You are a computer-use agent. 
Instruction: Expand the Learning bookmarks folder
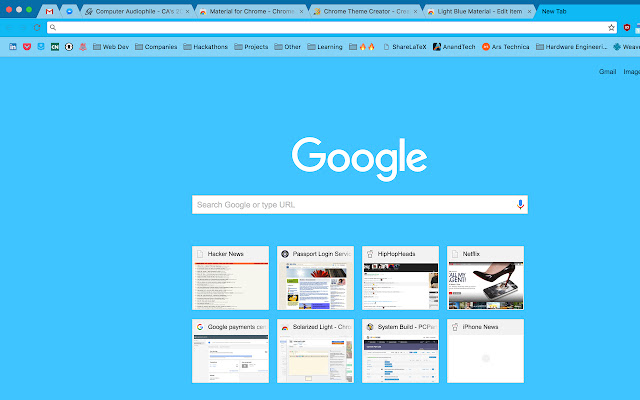(325, 47)
